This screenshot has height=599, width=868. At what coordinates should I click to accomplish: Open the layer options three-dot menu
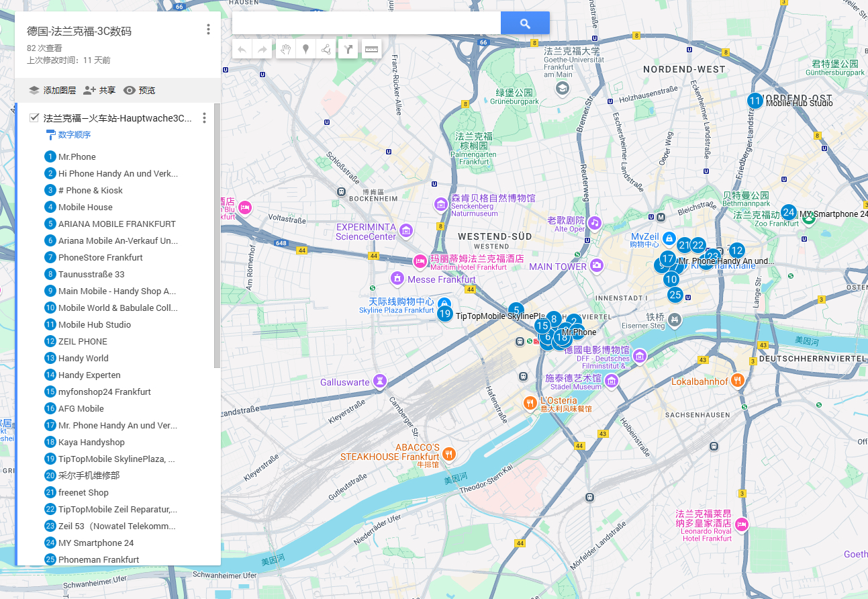tap(204, 118)
